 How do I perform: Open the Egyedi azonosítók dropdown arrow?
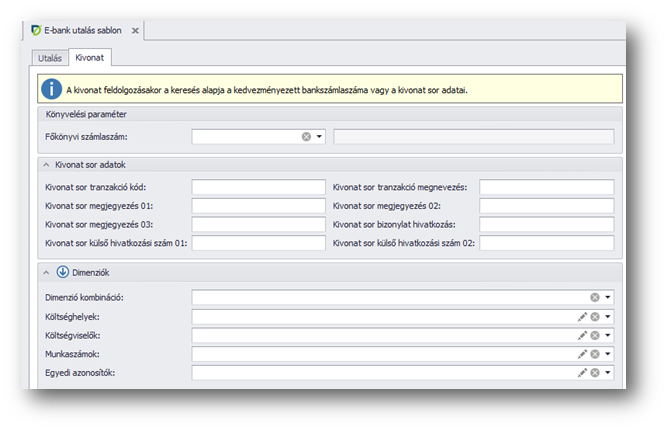tap(607, 373)
